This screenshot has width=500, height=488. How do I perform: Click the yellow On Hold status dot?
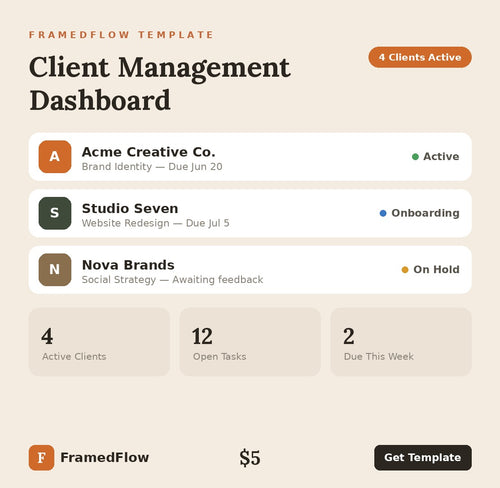pos(405,270)
